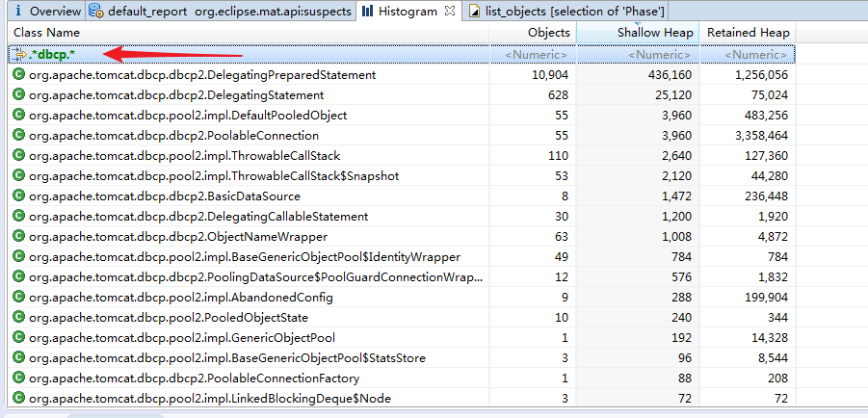Image resolution: width=868 pixels, height=418 pixels.
Task: Click the bar chart icon on Histogram tab
Action: tap(368, 11)
